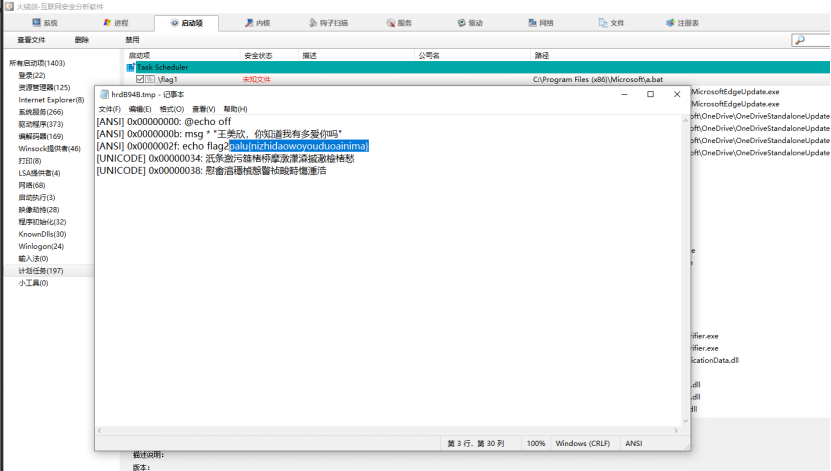
Task: Open the 文件 tab
Action: pos(612,23)
